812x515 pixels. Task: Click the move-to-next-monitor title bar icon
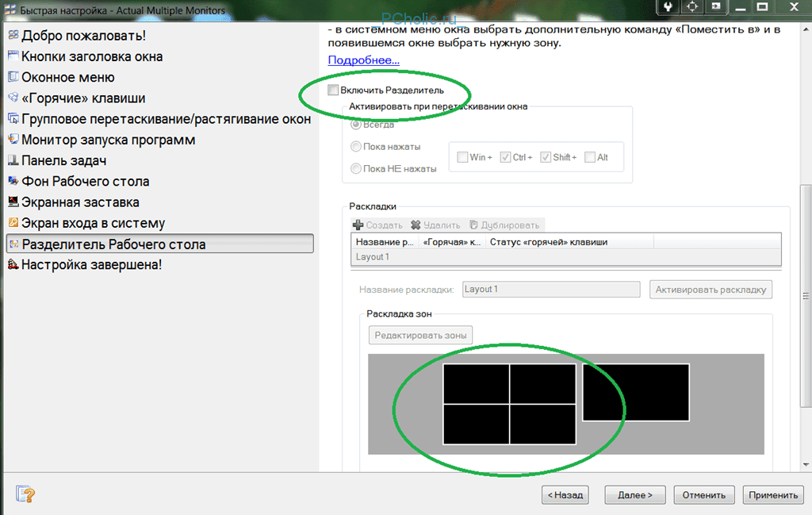click(x=716, y=6)
